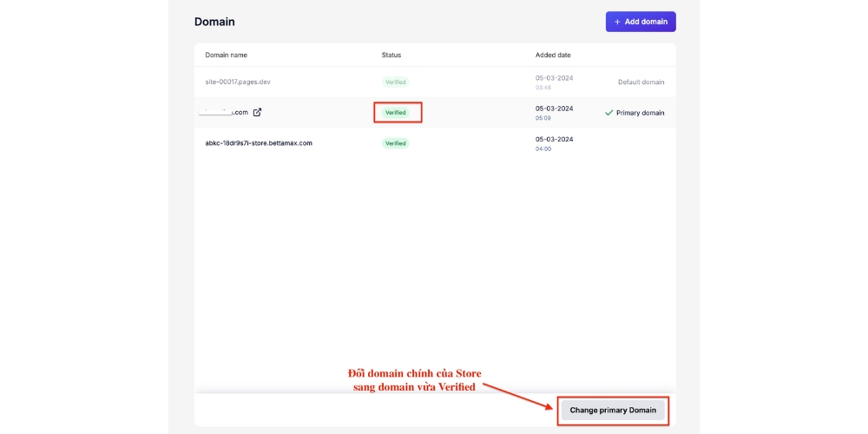The image size is (868, 434).
Task: Click Verified badge for site-00017.pages.dev
Action: 395,82
